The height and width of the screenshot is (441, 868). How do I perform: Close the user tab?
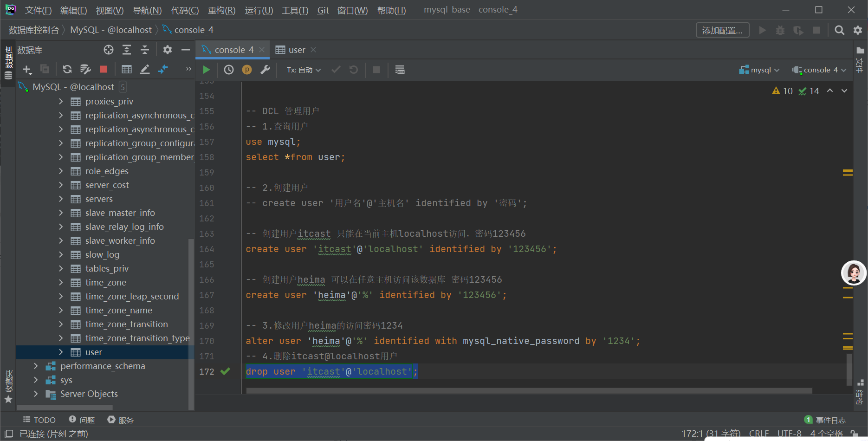pyautogui.click(x=313, y=50)
